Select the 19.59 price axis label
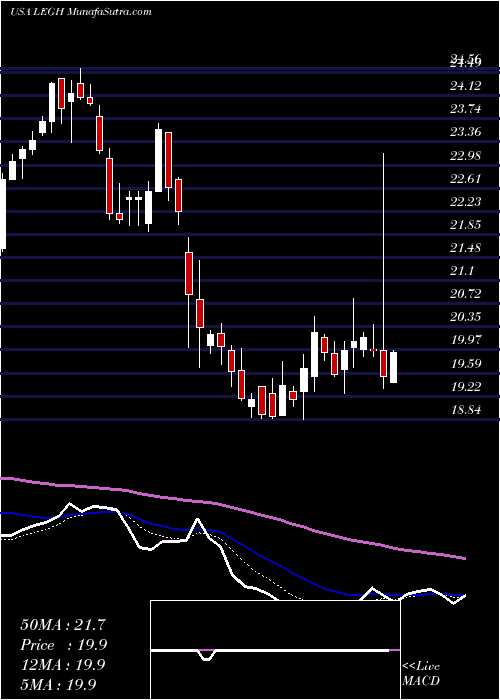This screenshot has height=700, width=500. tap(466, 363)
